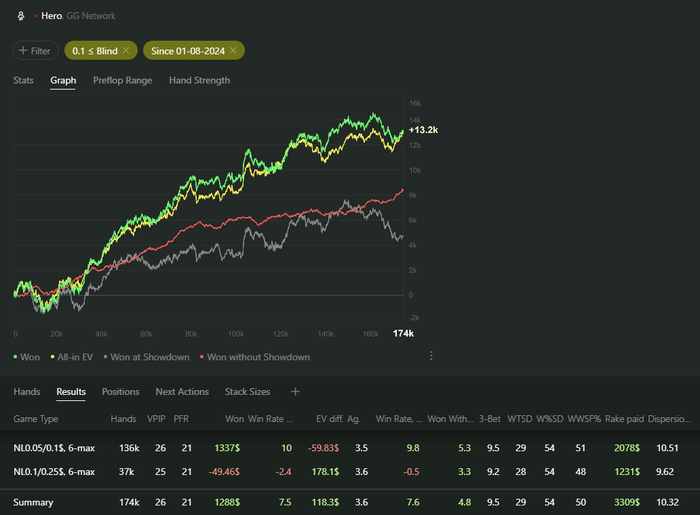Click the 1337$ won value
This screenshot has height=515, width=700.
(227, 448)
